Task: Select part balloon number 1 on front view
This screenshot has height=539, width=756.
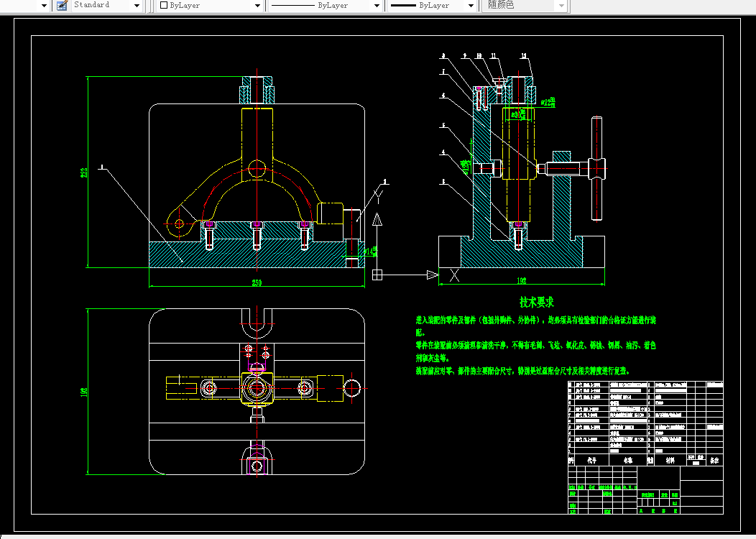Action: pos(102,167)
